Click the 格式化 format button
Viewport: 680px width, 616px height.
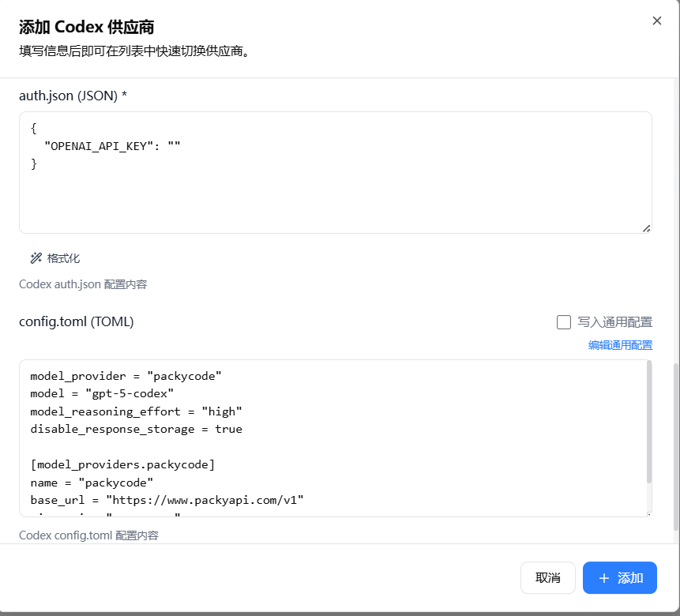tap(55, 258)
